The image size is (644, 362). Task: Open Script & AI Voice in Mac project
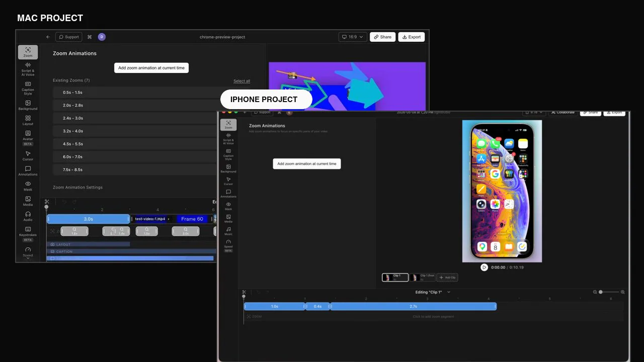[x=28, y=69]
